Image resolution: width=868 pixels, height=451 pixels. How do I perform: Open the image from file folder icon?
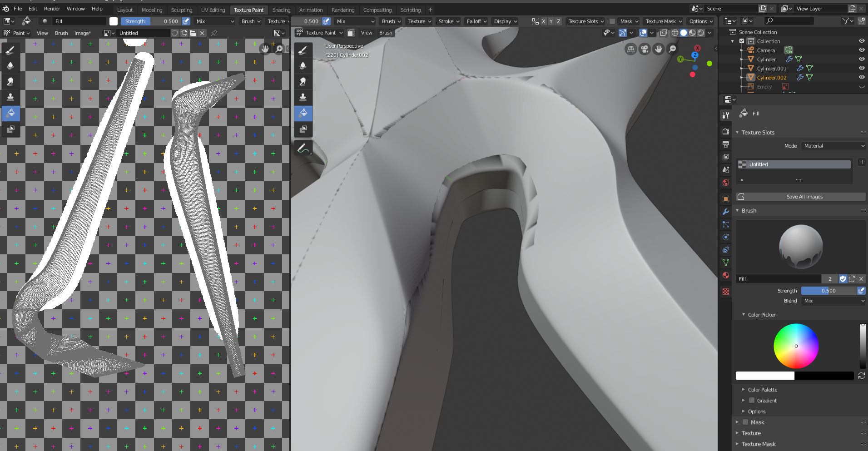(193, 33)
